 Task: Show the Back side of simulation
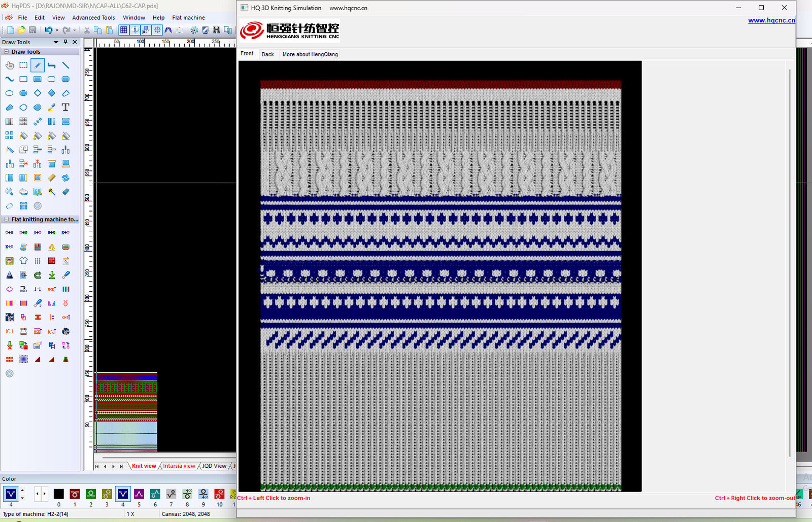[x=267, y=54]
